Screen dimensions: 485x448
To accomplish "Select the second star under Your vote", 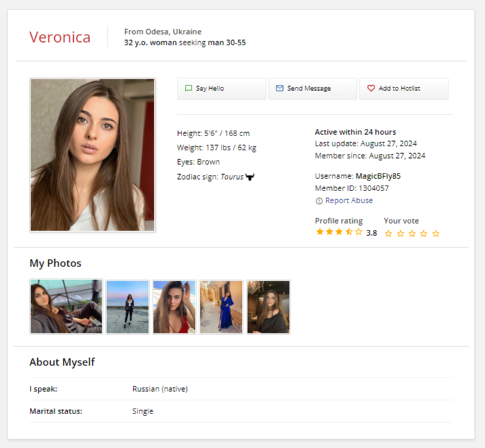I will click(400, 233).
